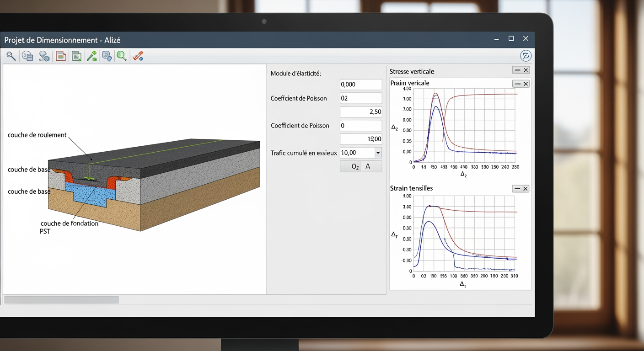
Task: Collapse the Stresse verticale panel
Action: (517, 70)
